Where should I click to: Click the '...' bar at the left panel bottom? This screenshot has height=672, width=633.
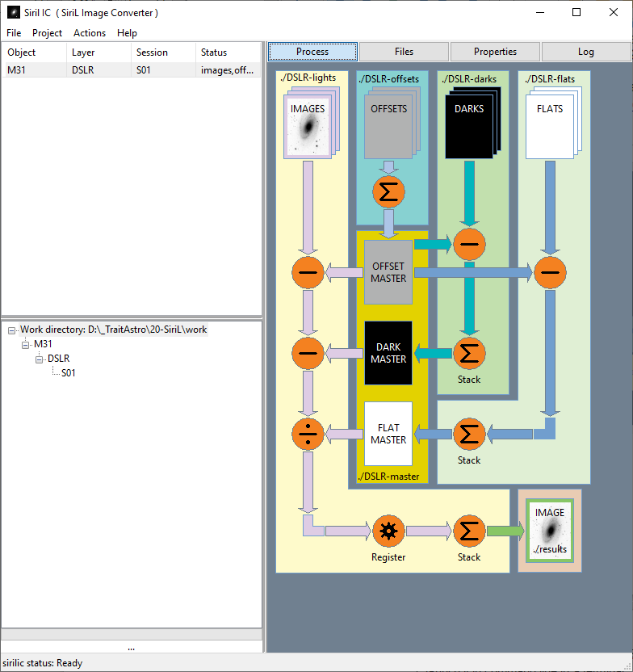pyautogui.click(x=132, y=647)
